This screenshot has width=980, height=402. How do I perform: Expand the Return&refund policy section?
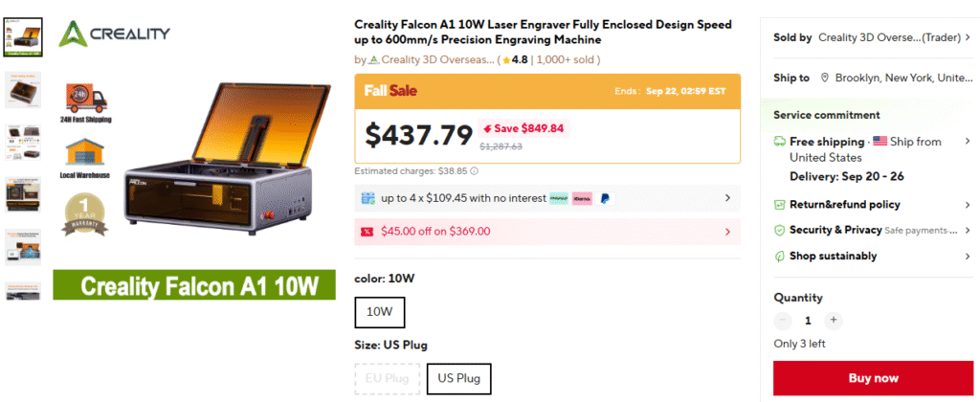tap(967, 204)
